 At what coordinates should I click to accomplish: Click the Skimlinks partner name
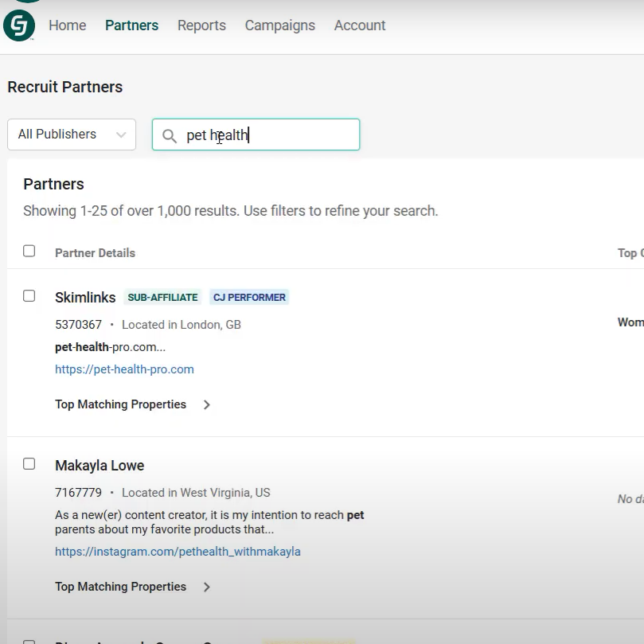85,297
